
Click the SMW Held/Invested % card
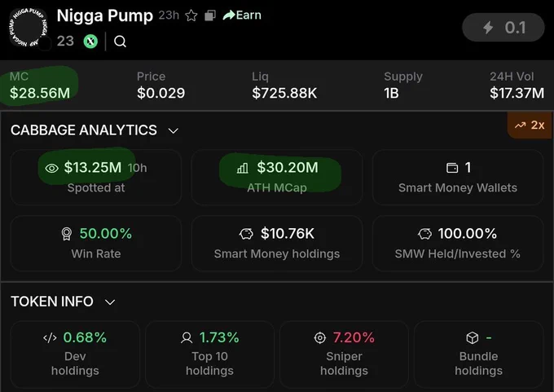458,243
